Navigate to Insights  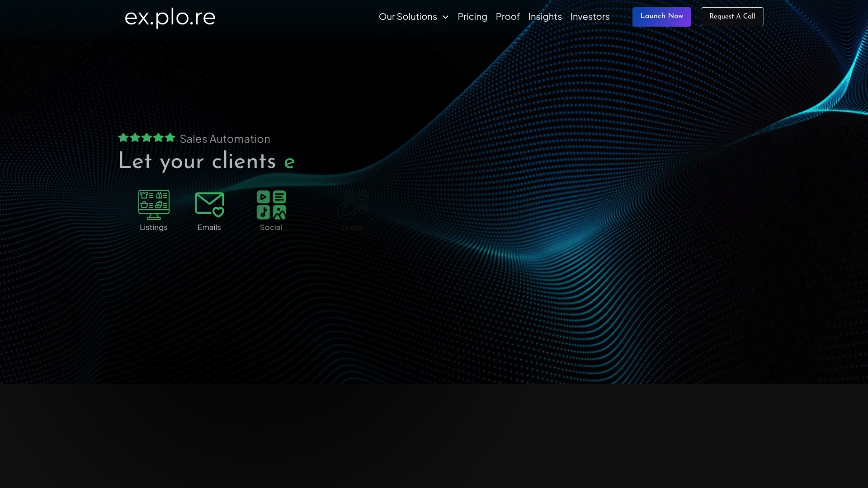(x=545, y=17)
